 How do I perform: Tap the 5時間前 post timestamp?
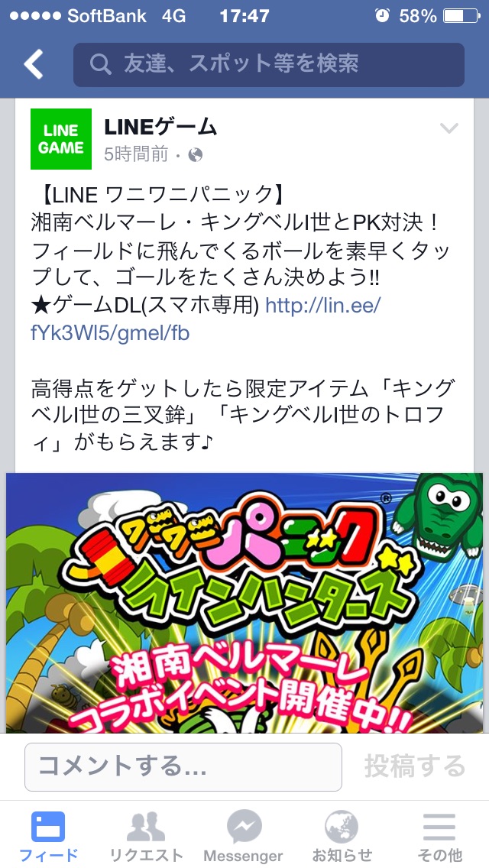pyautogui.click(x=136, y=154)
